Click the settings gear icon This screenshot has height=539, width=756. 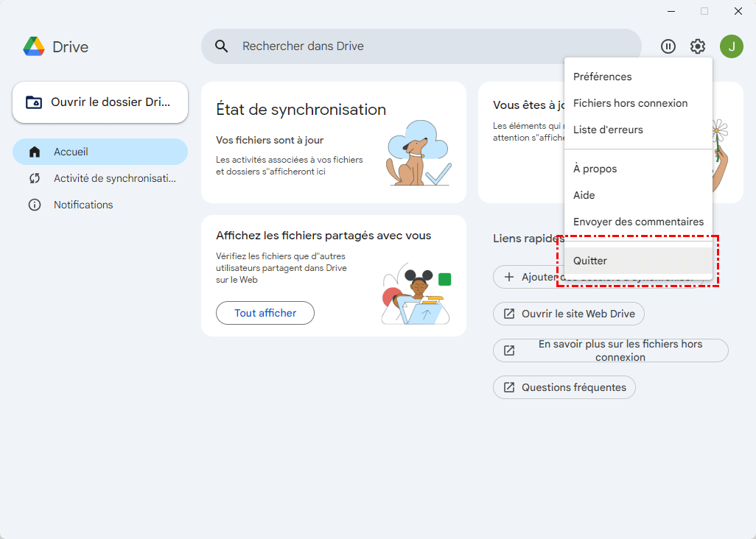[x=697, y=46]
